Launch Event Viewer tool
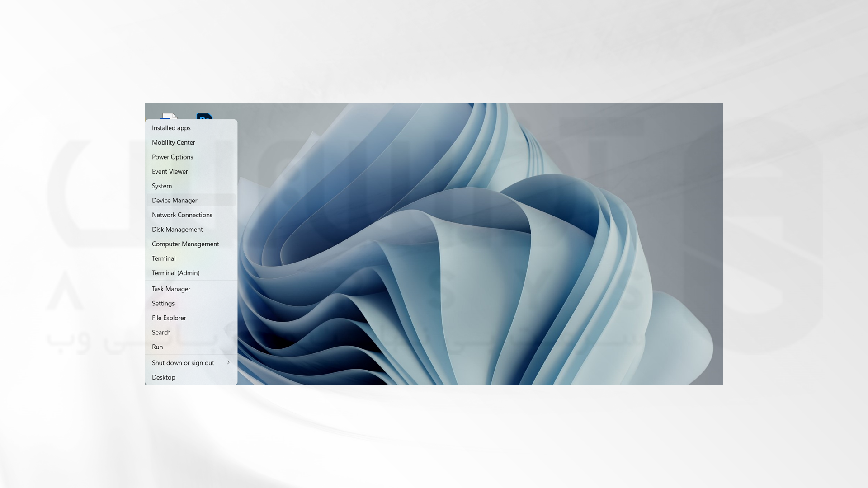Viewport: 868px width, 488px height. click(x=170, y=171)
